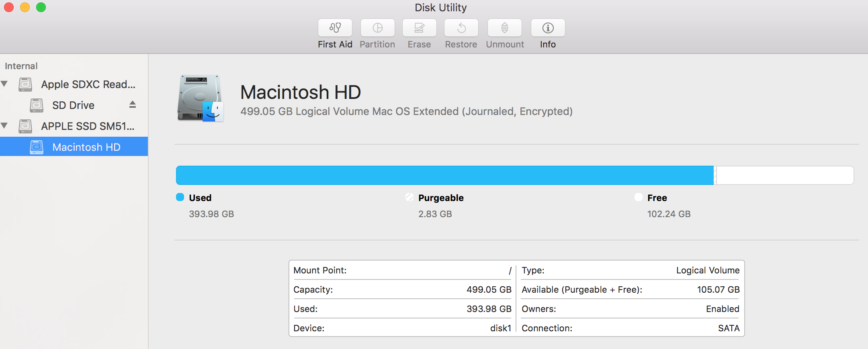Zoom the Disk Utility window with green button

click(x=41, y=7)
